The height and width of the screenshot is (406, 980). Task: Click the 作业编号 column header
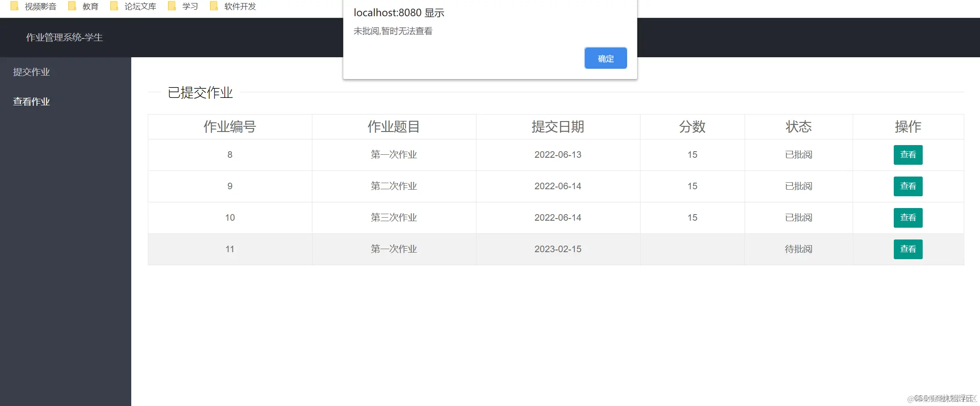coord(230,127)
